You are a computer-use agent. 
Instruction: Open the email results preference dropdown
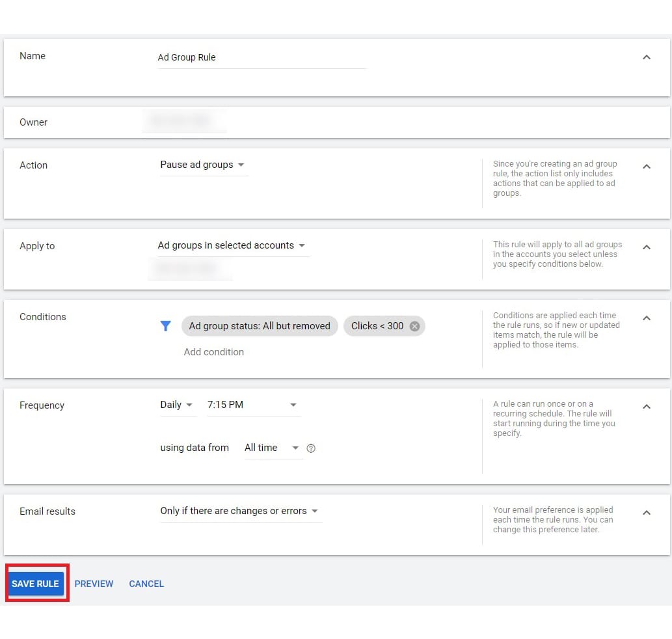click(239, 511)
